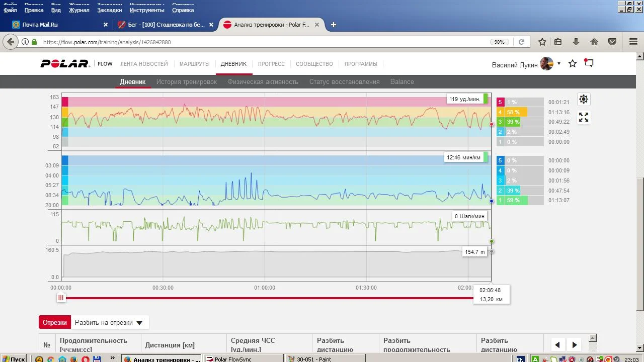
Task: Click the Polar logo
Action: pos(65,64)
